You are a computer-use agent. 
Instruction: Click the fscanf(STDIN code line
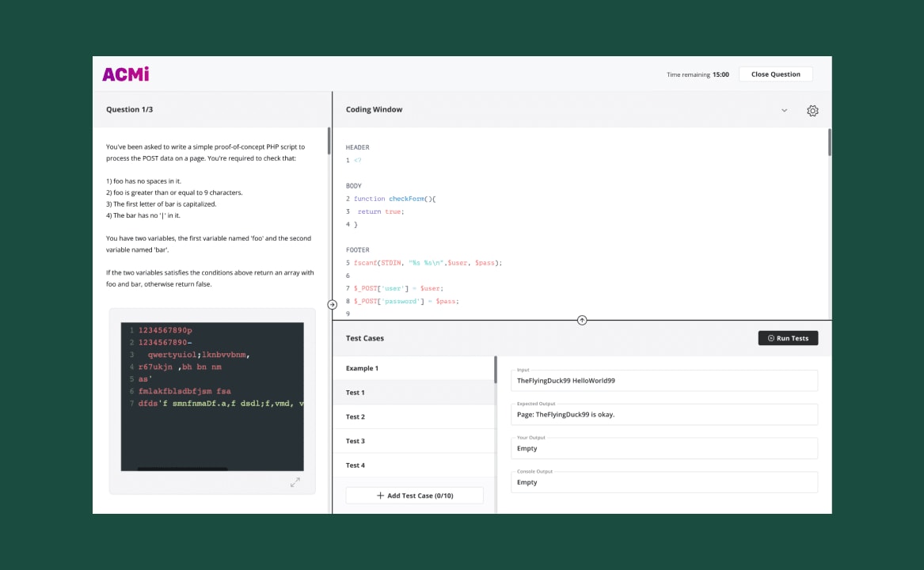pos(428,263)
